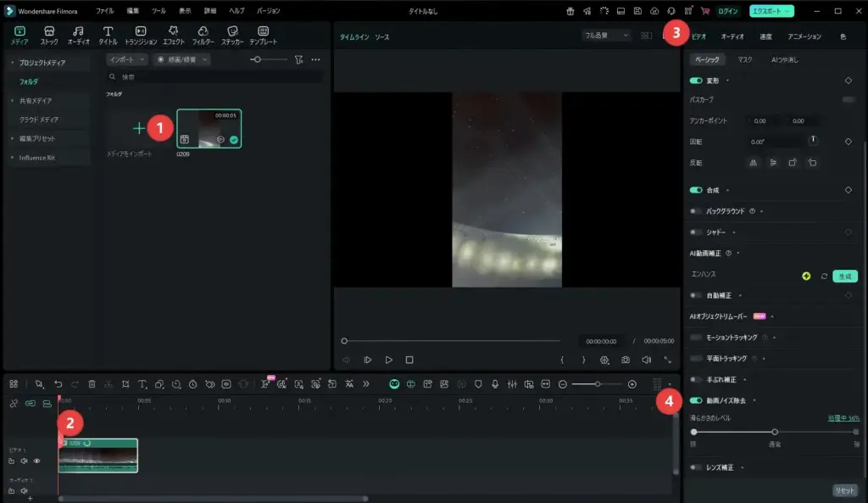Screen dimensions: 868x503
Task: Open the audio mixer icon in timeline toolbar
Action: [513, 386]
